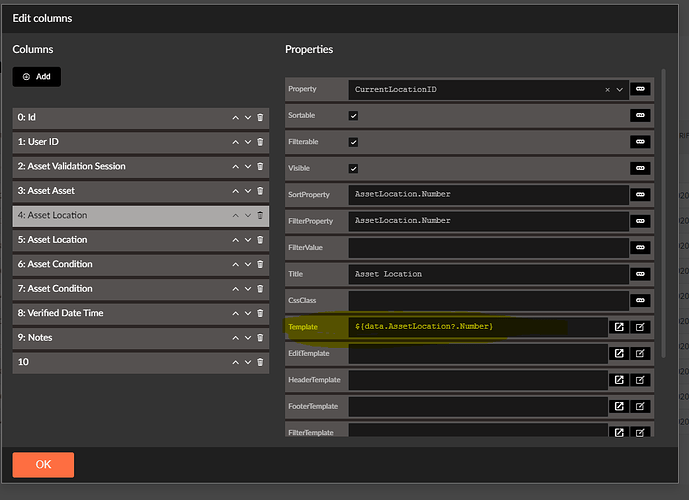Move 'Id' column down
The image size is (689, 500).
[248, 118]
